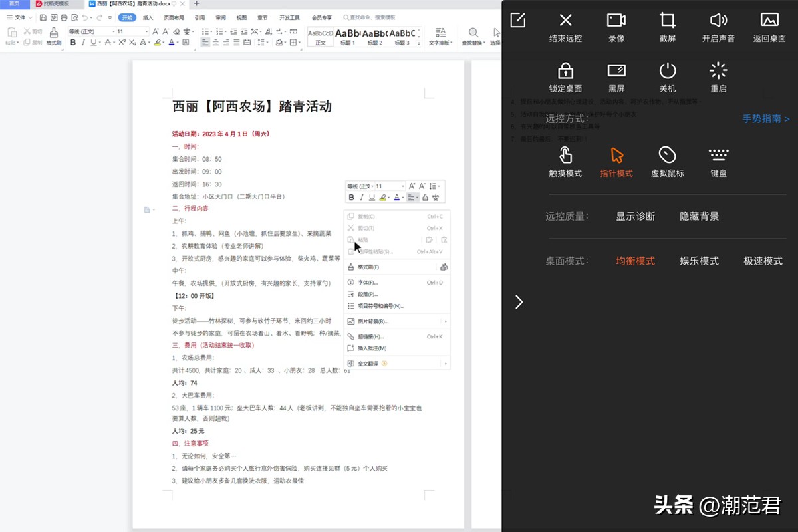Collapse the remote panel with left chevron arrow
Viewport: 798px width, 532px height.
click(519, 302)
